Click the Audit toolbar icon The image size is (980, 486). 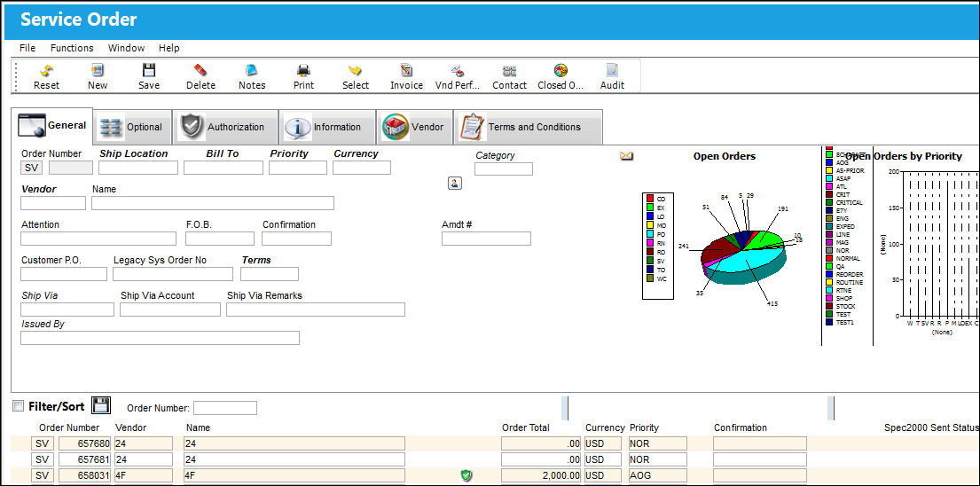point(613,71)
